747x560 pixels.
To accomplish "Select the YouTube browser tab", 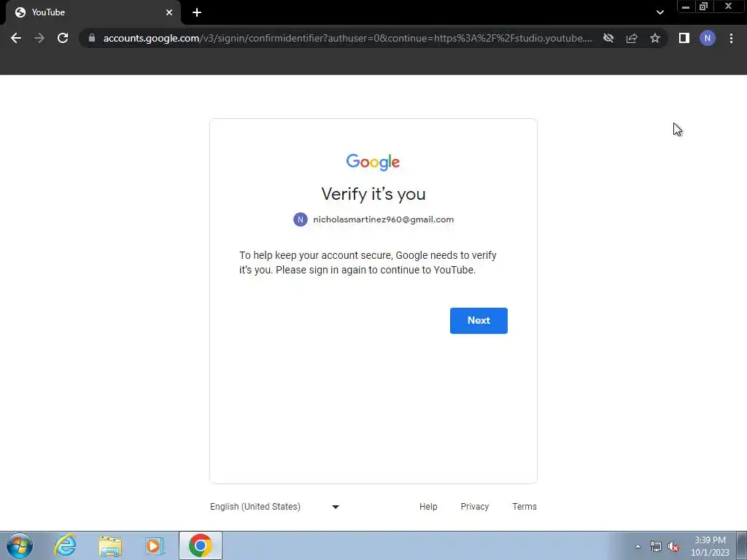I will pos(93,13).
